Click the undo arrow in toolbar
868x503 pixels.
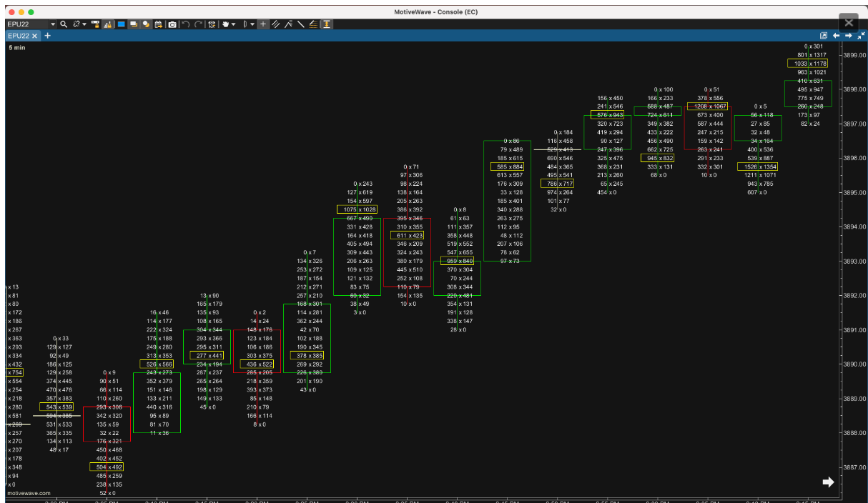(x=186, y=24)
